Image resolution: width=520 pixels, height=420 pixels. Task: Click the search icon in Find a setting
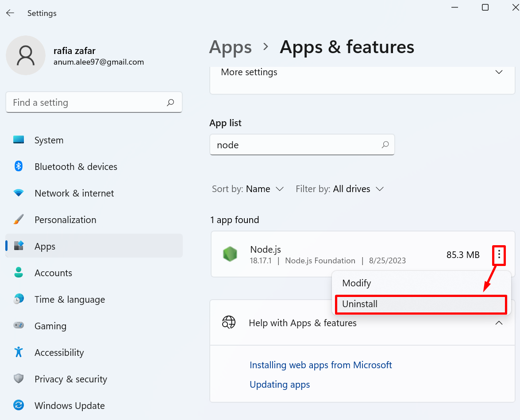170,103
